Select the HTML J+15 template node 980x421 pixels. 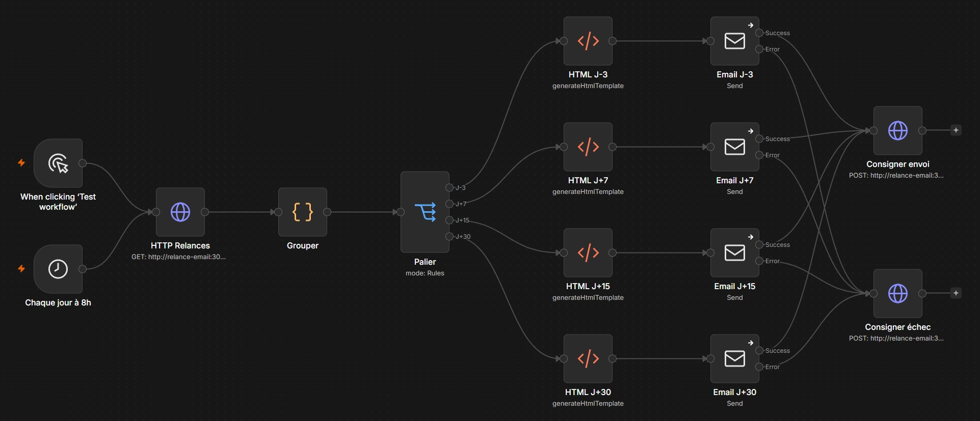(588, 252)
